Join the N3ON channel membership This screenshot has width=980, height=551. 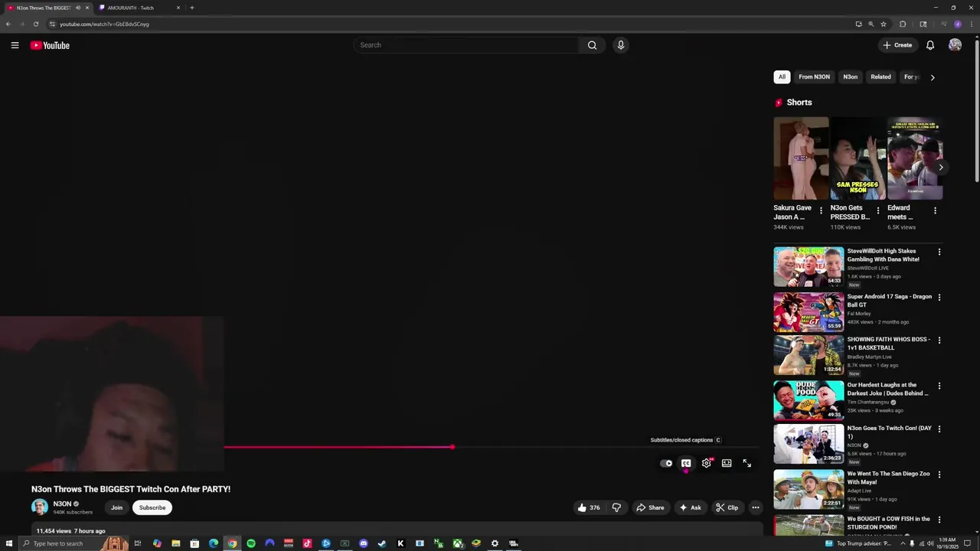(x=116, y=507)
